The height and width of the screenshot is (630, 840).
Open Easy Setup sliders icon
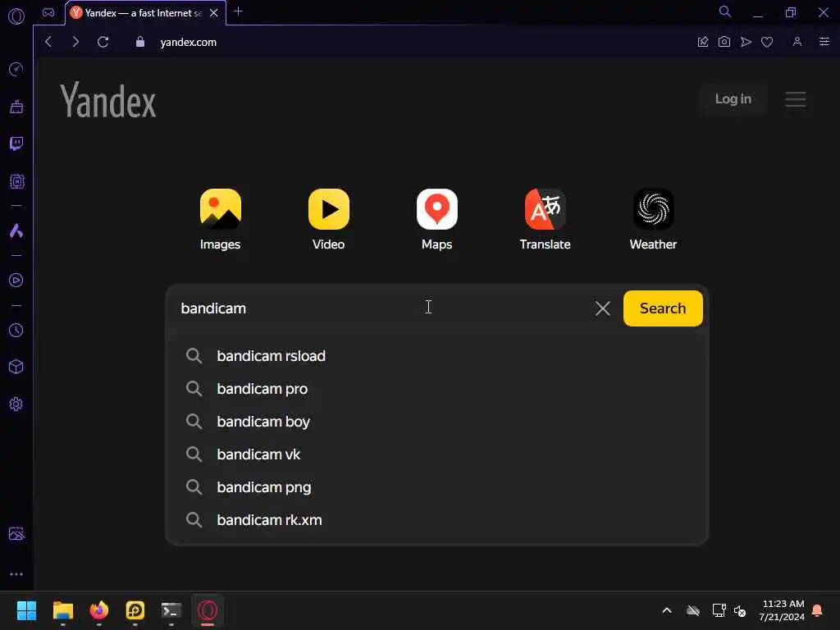(824, 42)
